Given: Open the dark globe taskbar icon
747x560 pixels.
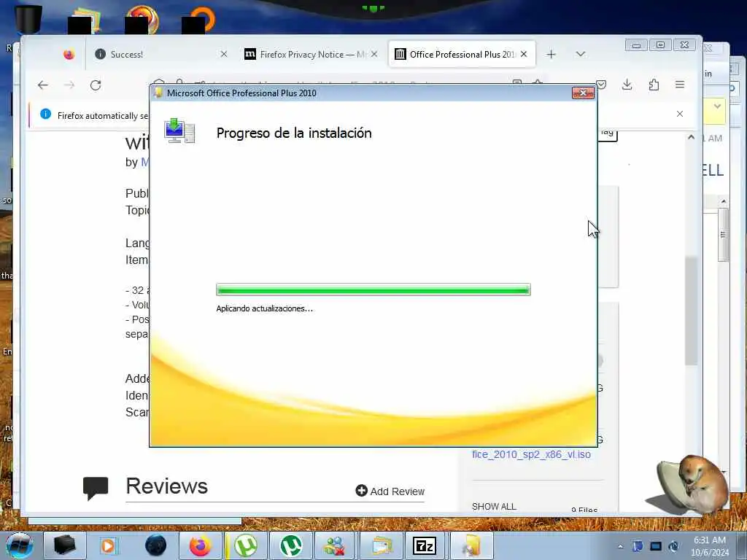Looking at the screenshot, I should 156,545.
